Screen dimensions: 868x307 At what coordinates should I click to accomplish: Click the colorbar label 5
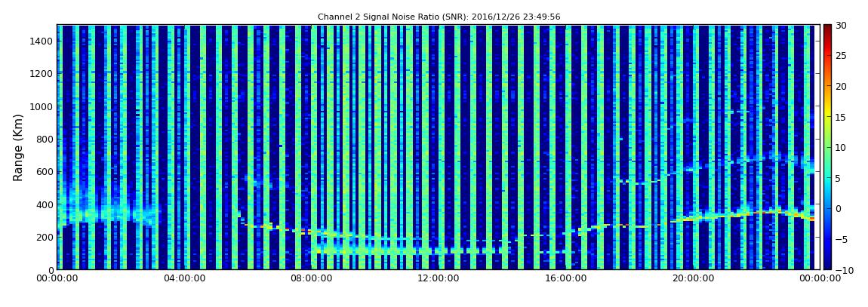pos(838,178)
